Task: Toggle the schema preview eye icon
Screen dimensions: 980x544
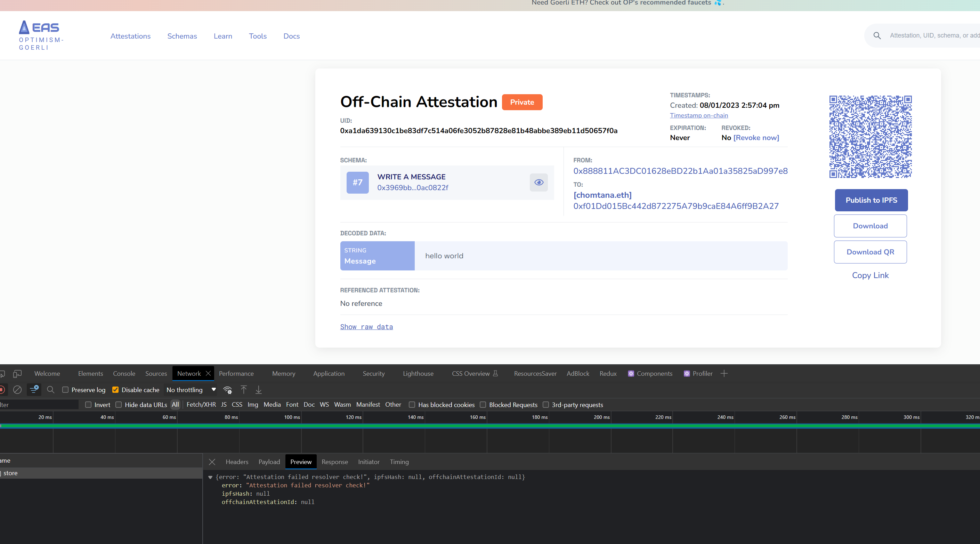Action: pyautogui.click(x=539, y=182)
